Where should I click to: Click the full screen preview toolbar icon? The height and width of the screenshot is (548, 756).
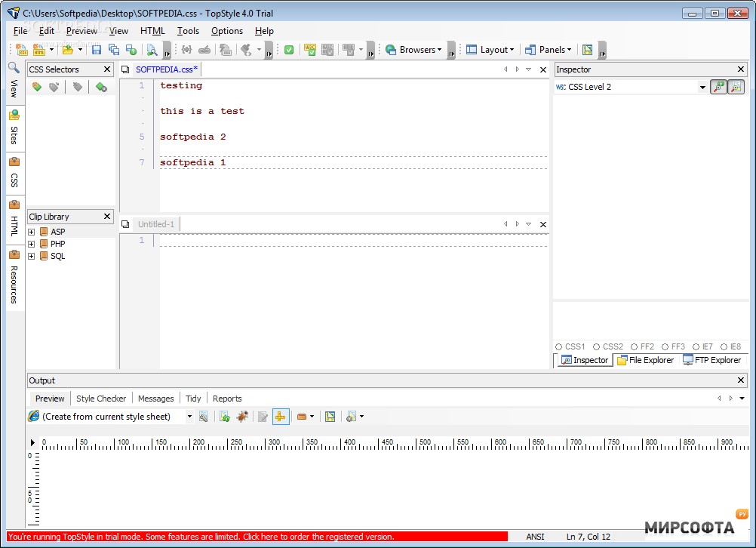coord(587,50)
